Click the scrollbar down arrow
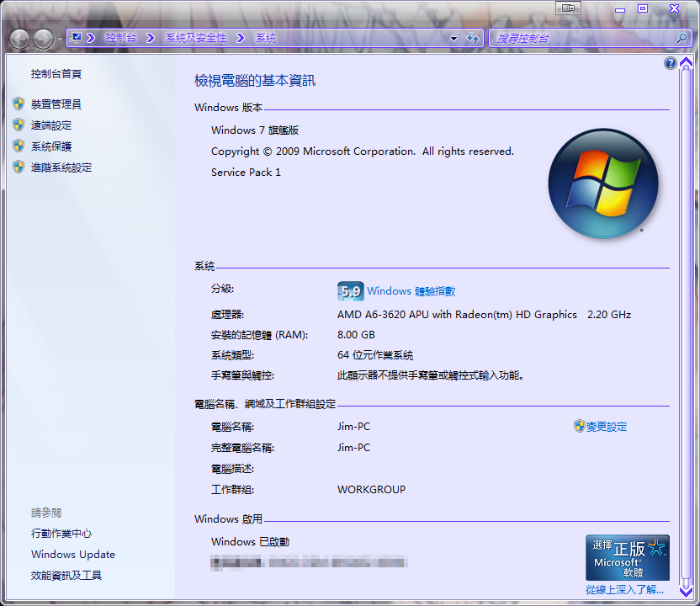This screenshot has height=606, width=700. pyautogui.click(x=686, y=592)
